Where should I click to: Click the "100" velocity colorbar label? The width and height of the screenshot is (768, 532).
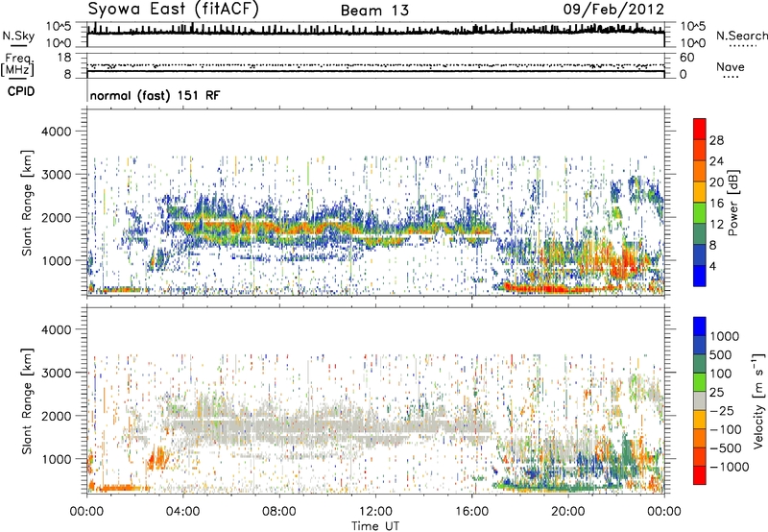click(721, 374)
